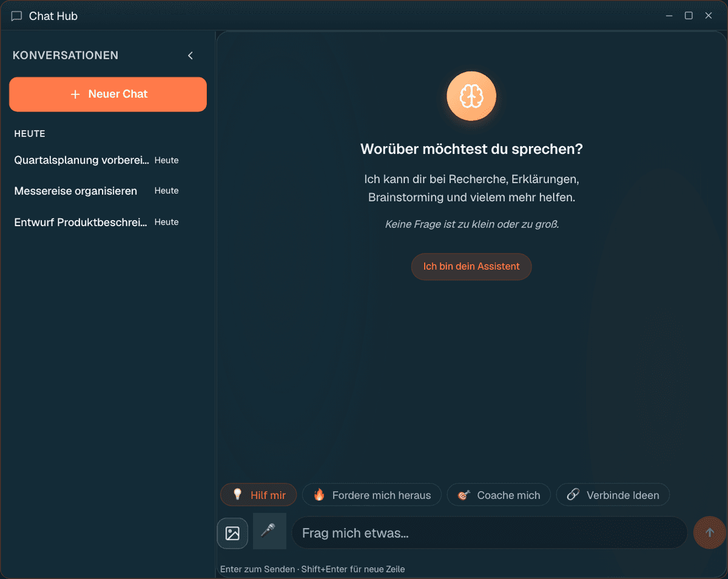Click the Ich bin dein Assistent button
The width and height of the screenshot is (728, 579).
(471, 266)
